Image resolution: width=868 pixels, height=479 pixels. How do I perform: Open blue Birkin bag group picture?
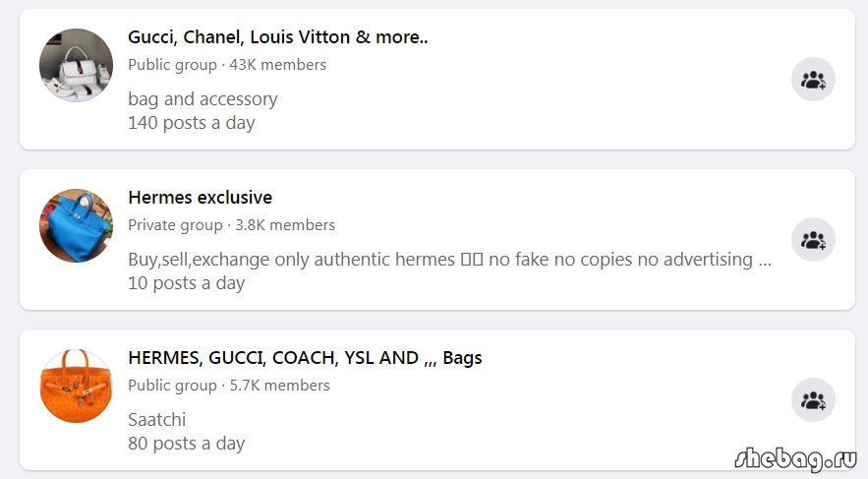(76, 225)
